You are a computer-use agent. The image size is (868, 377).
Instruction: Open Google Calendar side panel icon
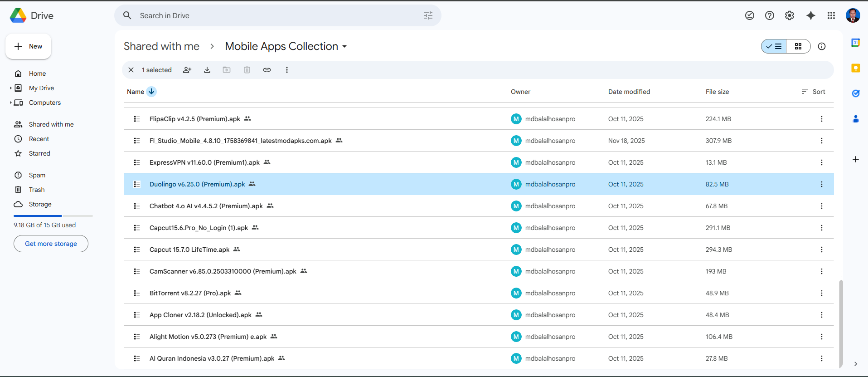tap(855, 43)
